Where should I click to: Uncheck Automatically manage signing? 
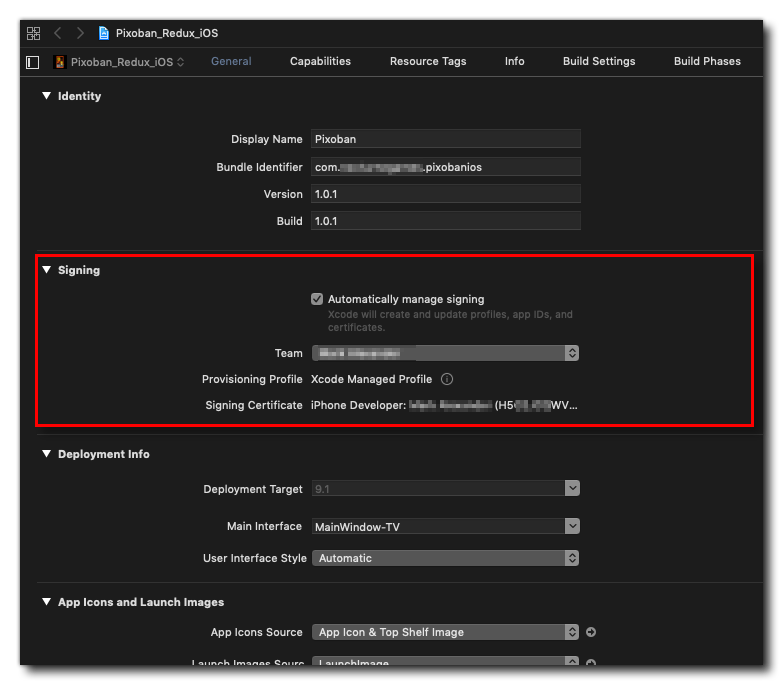tap(317, 299)
